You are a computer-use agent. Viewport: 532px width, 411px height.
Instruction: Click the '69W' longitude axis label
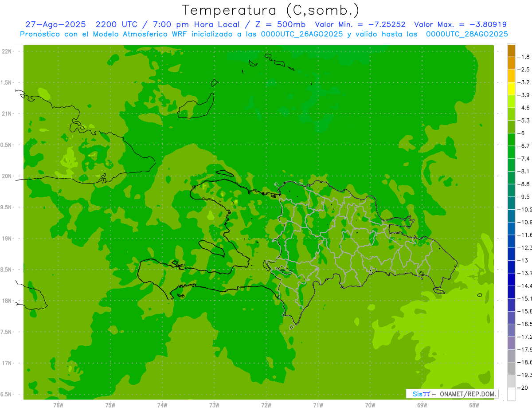422,405
